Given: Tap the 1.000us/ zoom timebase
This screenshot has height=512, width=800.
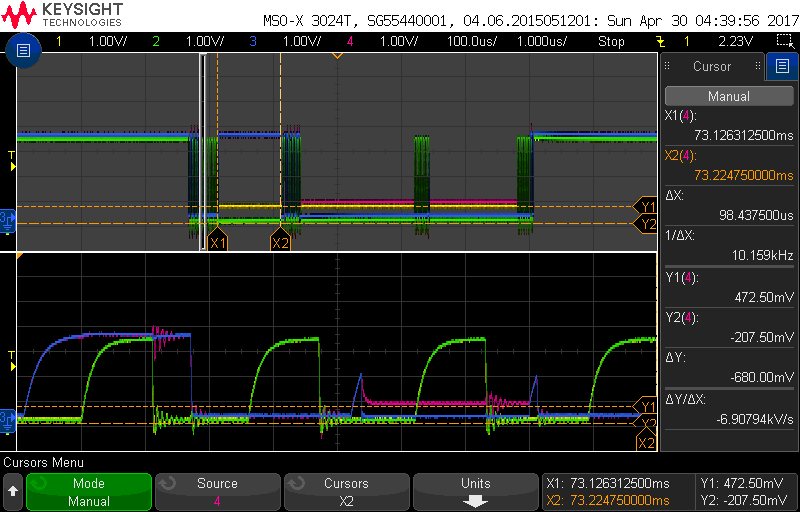Looking at the screenshot, I should tap(541, 41).
